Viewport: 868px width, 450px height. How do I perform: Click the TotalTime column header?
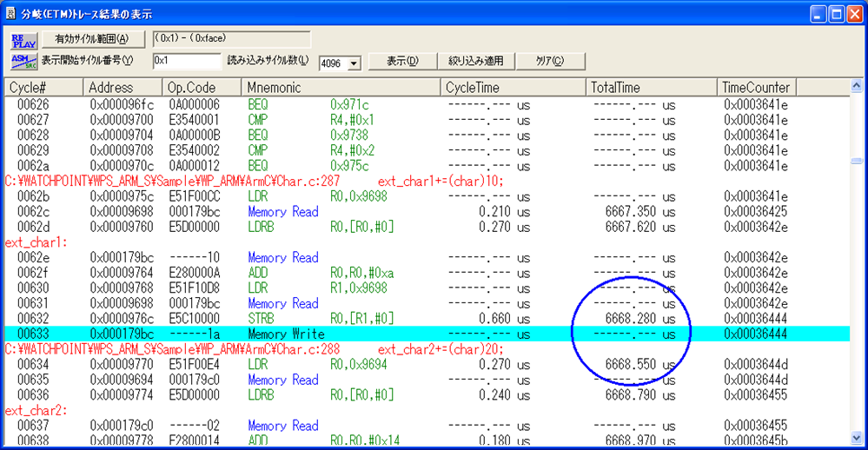click(x=652, y=88)
